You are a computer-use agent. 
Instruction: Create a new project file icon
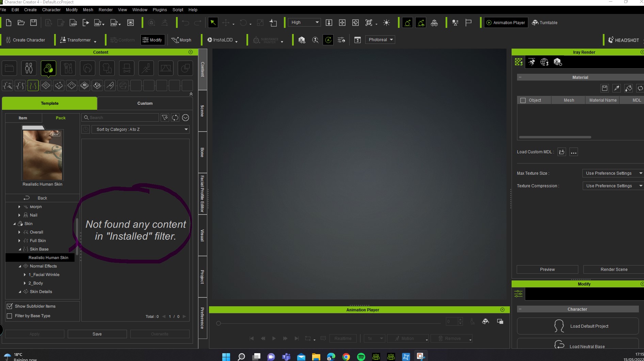coord(9,23)
